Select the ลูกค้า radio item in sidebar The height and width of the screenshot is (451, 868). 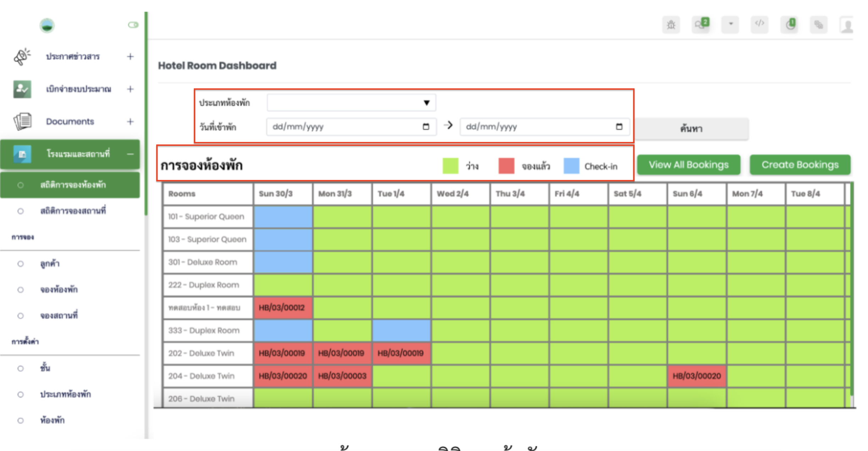coord(21,264)
